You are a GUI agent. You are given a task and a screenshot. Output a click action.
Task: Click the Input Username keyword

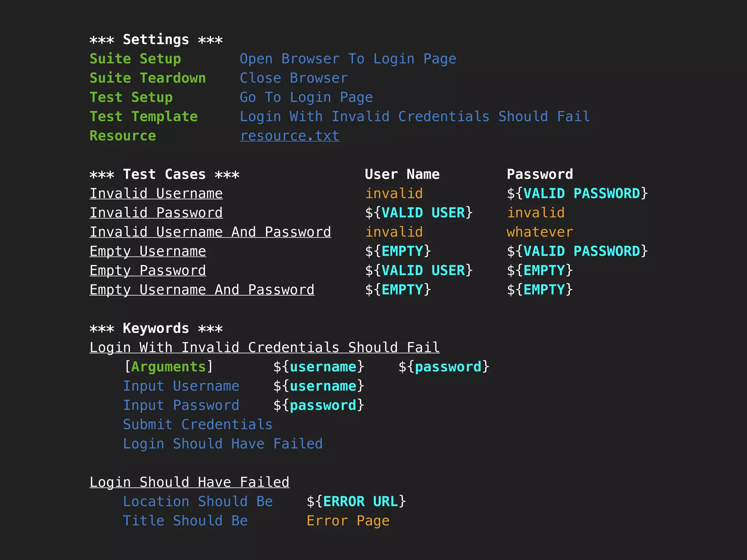pos(181,386)
